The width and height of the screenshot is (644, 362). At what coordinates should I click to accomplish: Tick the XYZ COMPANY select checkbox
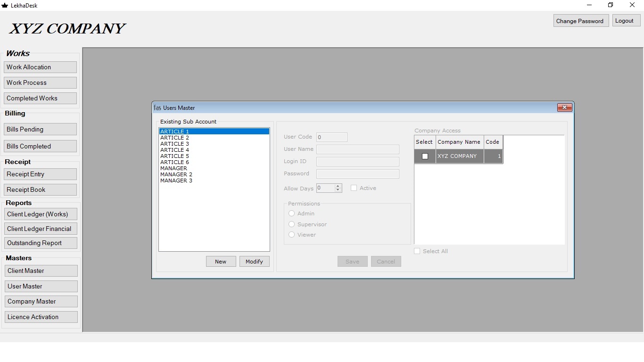click(x=425, y=156)
